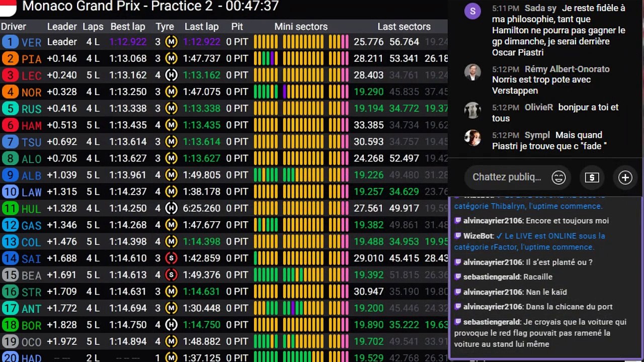Click the medium tyre icon for TSU
The height and width of the screenshot is (362, 644).
(171, 141)
